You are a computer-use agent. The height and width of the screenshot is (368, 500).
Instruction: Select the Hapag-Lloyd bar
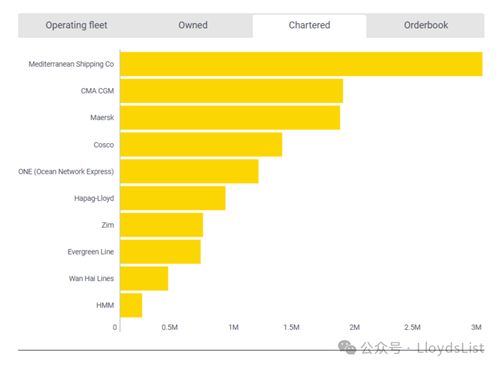[x=173, y=198]
